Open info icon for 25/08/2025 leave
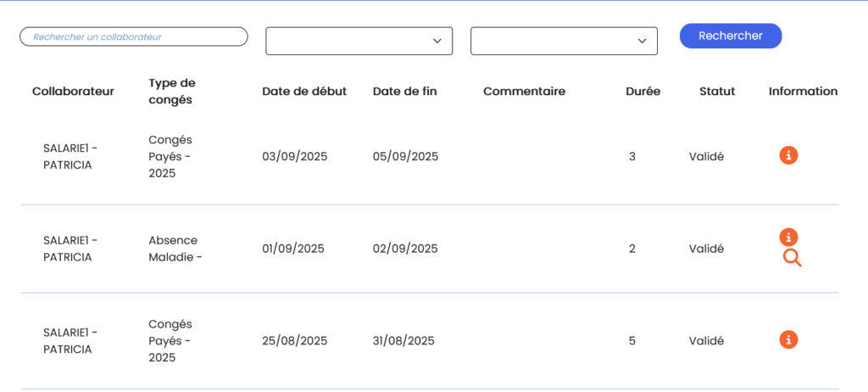This screenshot has width=868, height=392. (788, 339)
